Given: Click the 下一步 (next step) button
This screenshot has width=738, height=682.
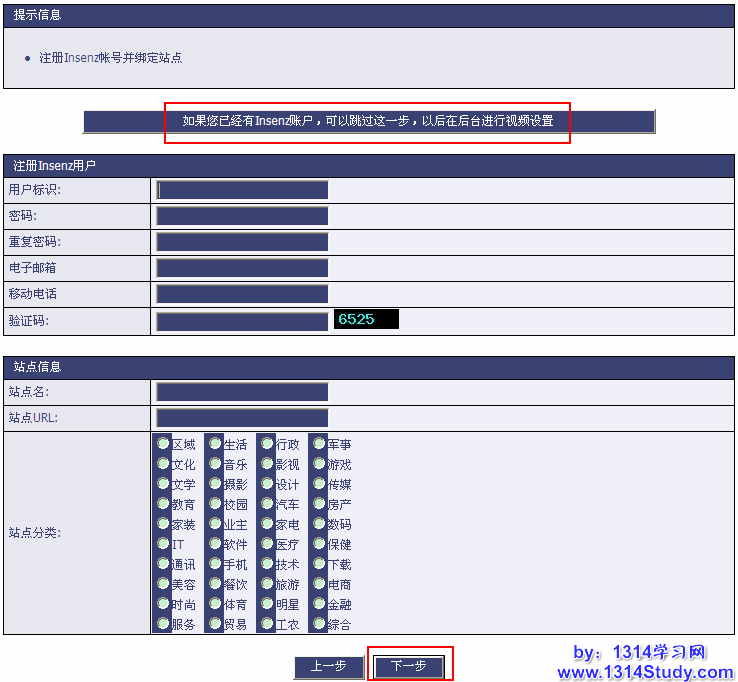Looking at the screenshot, I should pos(409,667).
